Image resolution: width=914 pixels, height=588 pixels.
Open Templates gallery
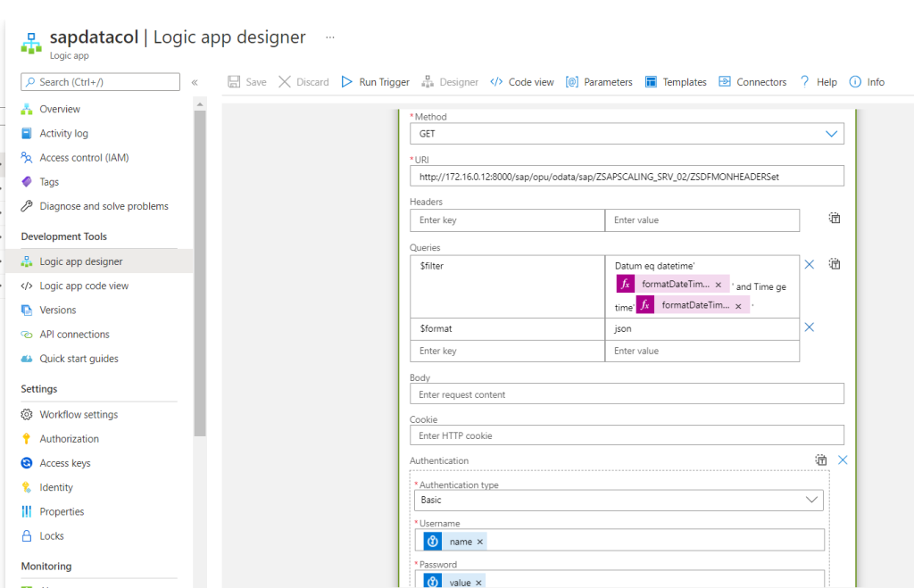tap(677, 82)
